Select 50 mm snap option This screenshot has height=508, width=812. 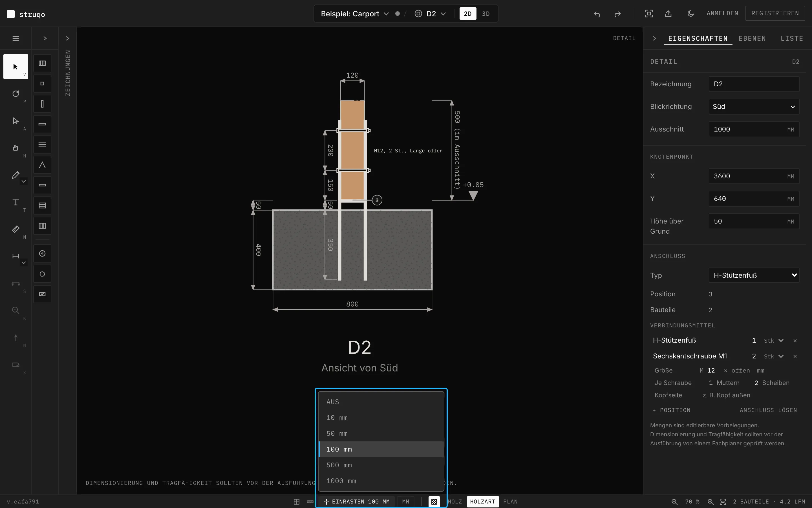381,433
